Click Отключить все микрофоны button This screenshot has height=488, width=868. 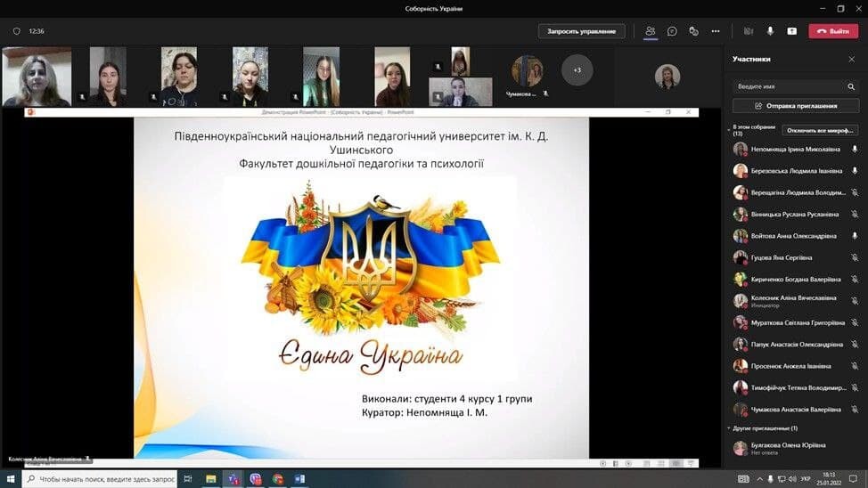click(821, 131)
